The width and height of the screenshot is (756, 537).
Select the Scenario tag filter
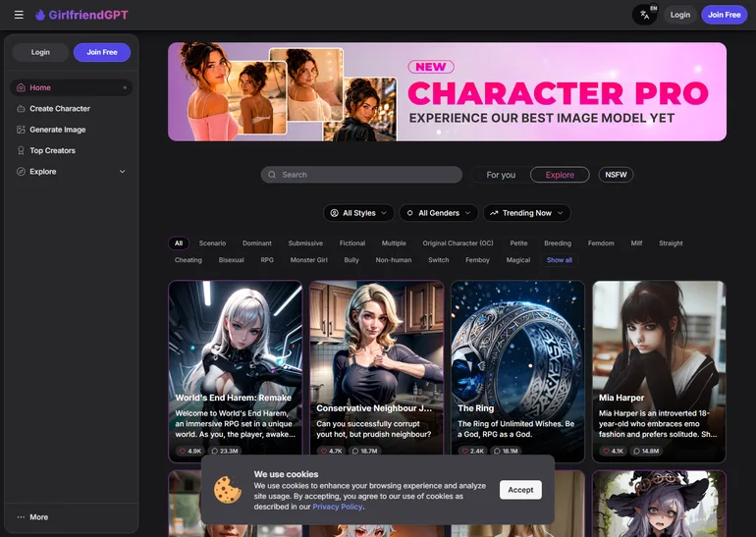(x=213, y=243)
